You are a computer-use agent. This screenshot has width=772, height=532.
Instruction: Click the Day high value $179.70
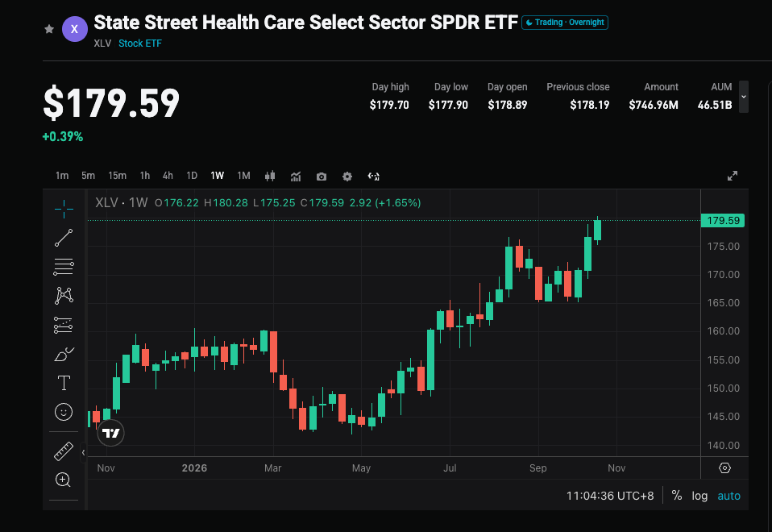coord(389,105)
